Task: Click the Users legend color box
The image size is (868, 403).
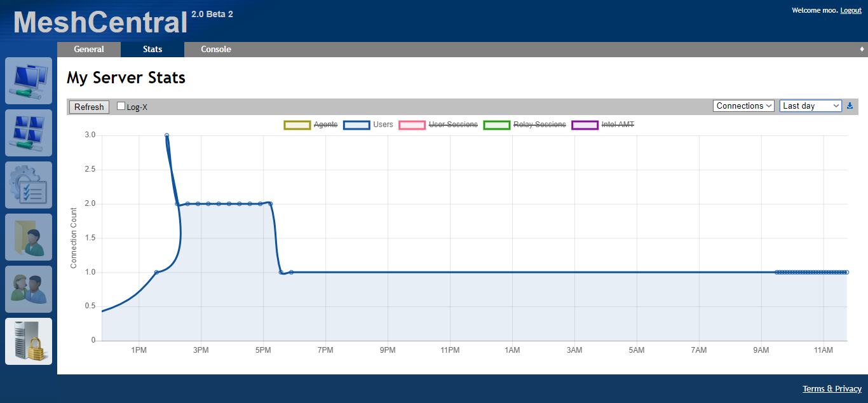Action: point(356,125)
